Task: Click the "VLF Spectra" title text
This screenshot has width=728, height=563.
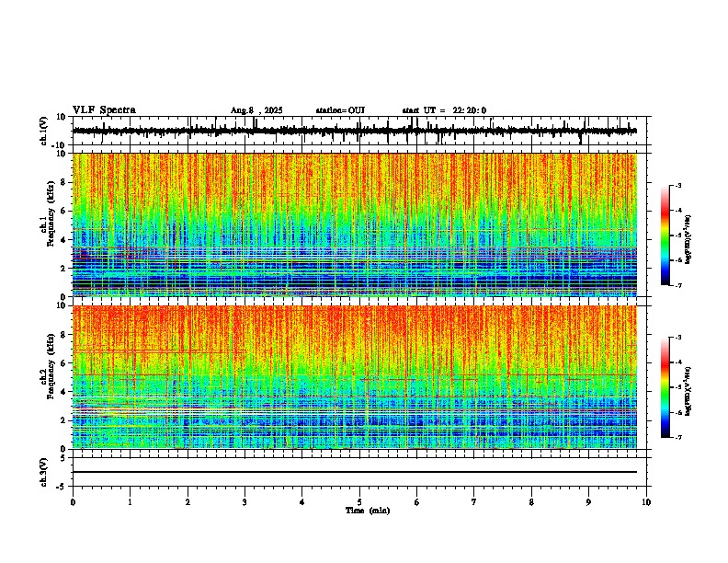Action: click(x=104, y=110)
